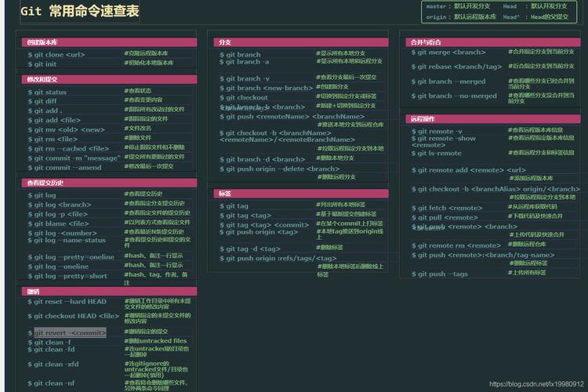Click "$ git push origin :refs/tags/<tag>"
Screen dimensions: 588x392
(x=278, y=259)
